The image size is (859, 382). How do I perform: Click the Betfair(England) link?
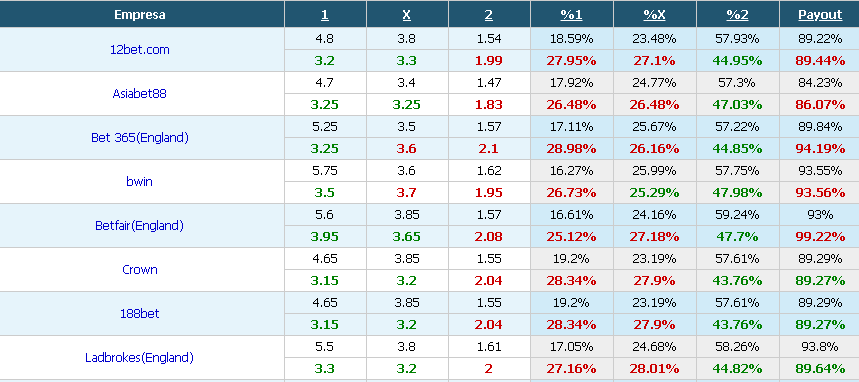[x=140, y=225]
